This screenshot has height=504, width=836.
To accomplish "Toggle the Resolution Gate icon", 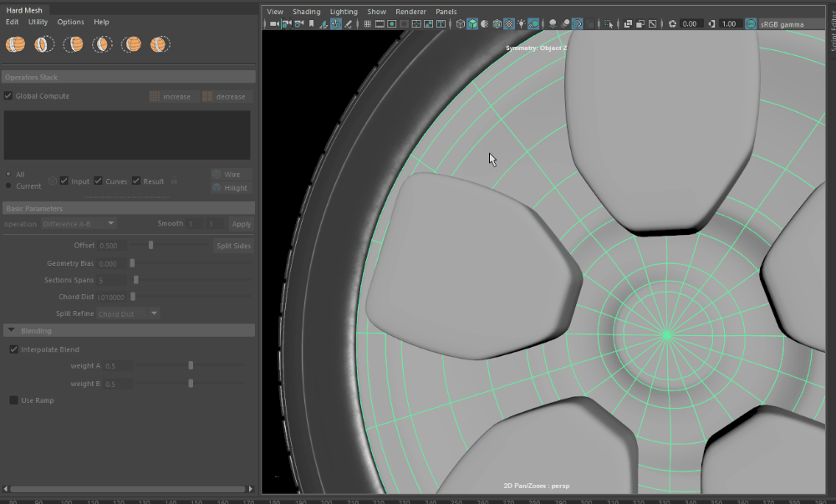I will [392, 24].
